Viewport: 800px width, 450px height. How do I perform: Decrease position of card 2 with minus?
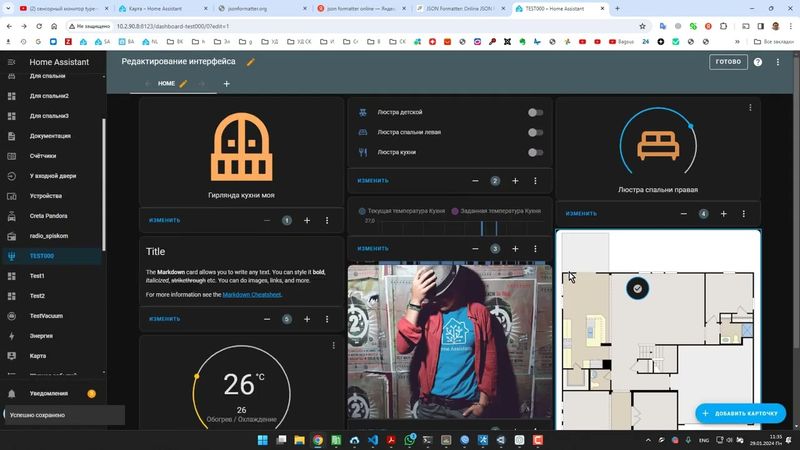click(x=475, y=181)
